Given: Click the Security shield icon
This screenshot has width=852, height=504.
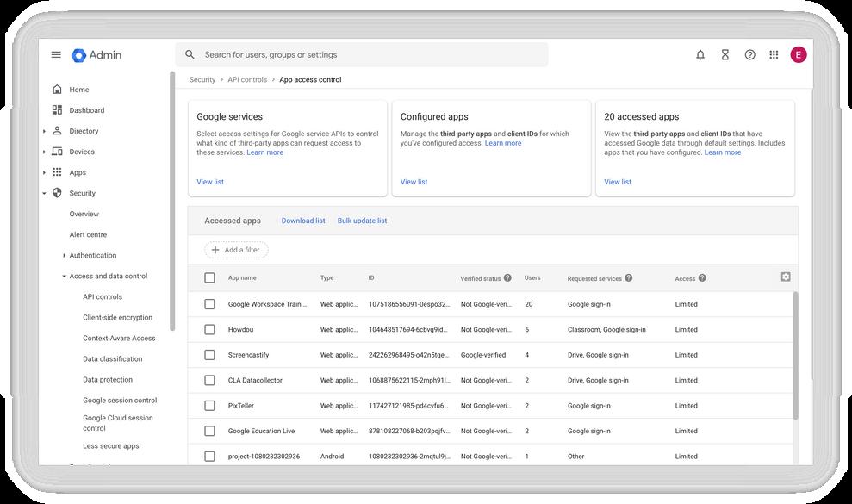Looking at the screenshot, I should click(x=57, y=193).
